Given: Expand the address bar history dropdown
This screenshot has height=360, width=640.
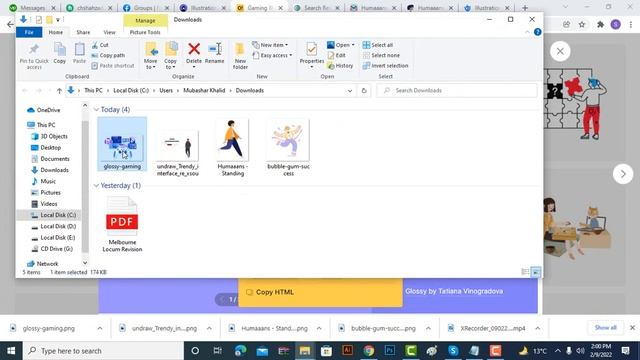Looking at the screenshot, I should [x=350, y=91].
